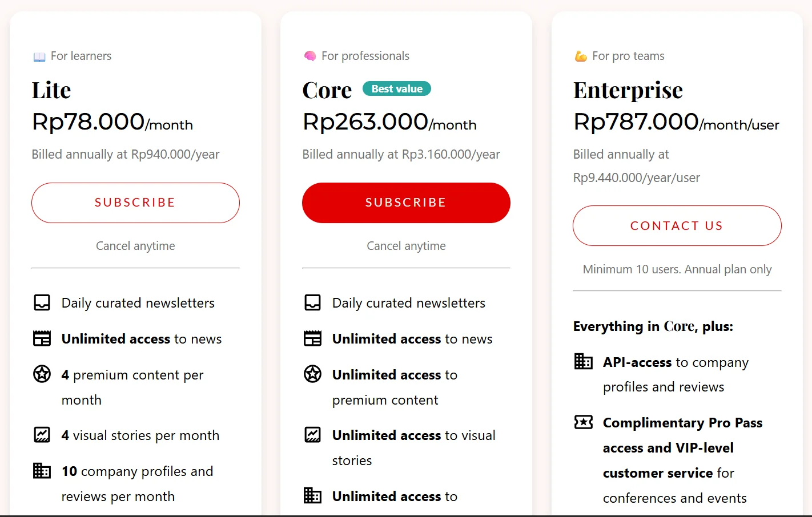
Task: Click the flexed arm icon for pro teams
Action: pos(581,56)
